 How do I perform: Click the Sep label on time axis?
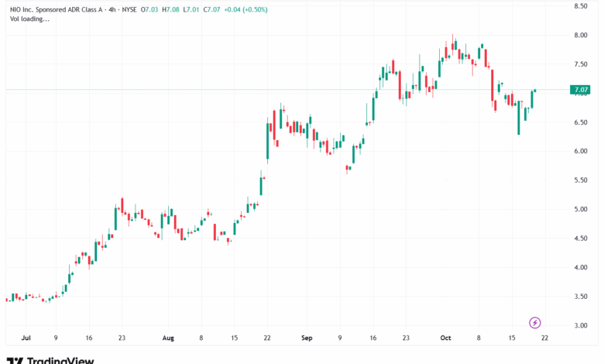pos(306,338)
